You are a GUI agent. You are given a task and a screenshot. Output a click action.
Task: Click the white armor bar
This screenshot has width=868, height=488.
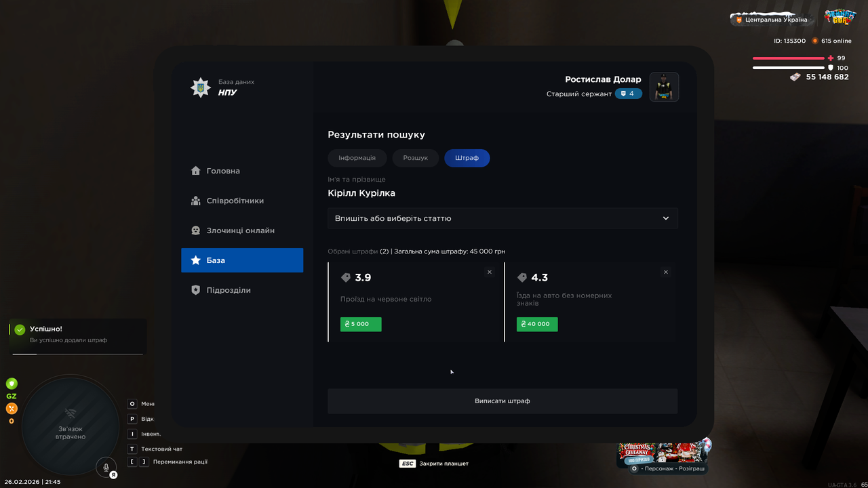(789, 68)
